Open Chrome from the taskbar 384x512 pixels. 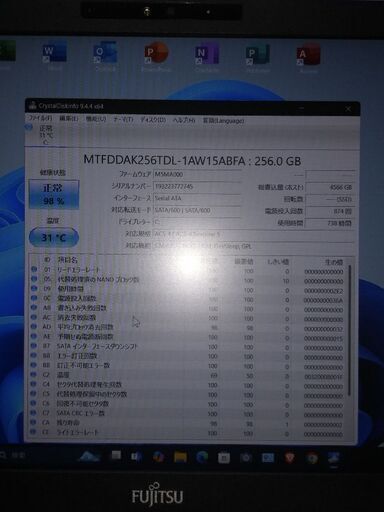coord(312,458)
